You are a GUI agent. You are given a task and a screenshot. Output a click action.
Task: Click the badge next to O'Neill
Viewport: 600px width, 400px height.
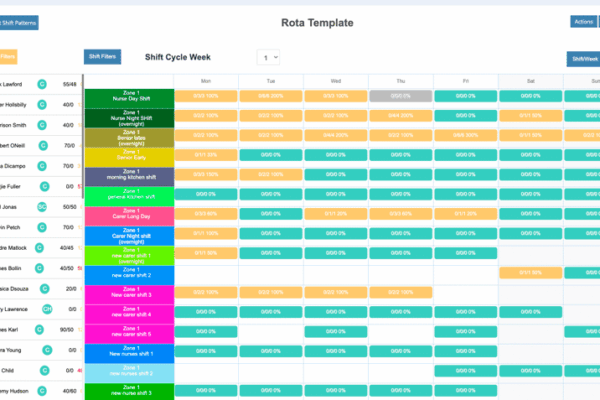[42, 146]
